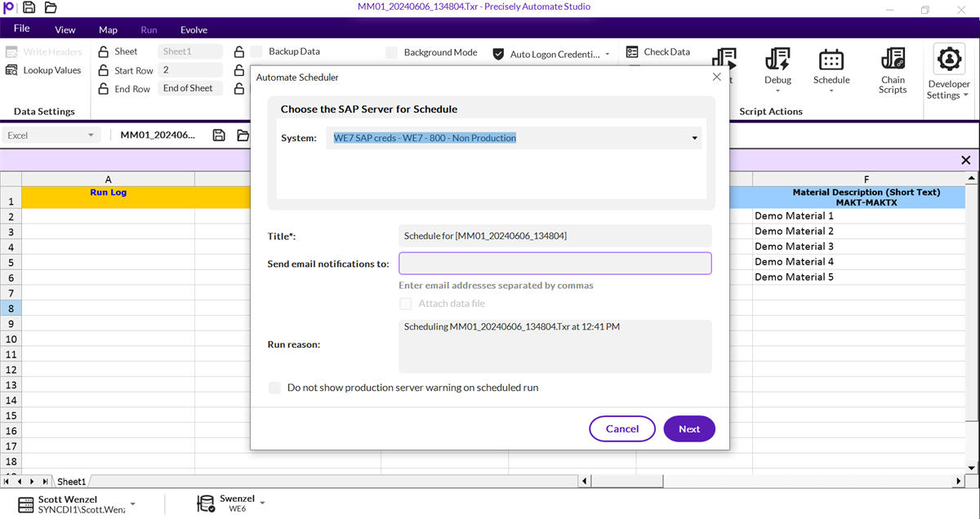Viewport: 980px width, 519px height.
Task: Select row header 8
Action: [11, 308]
